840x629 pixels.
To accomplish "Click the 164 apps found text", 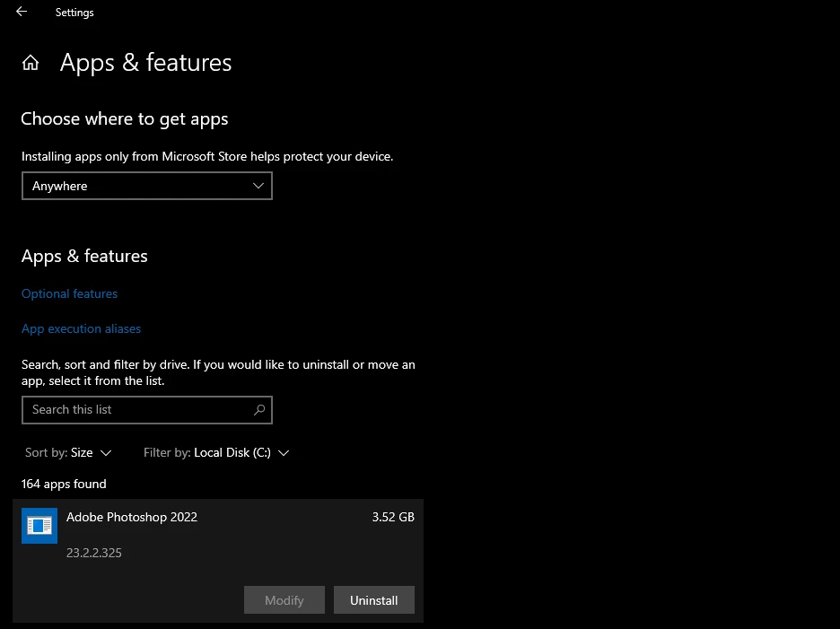I will (64, 484).
